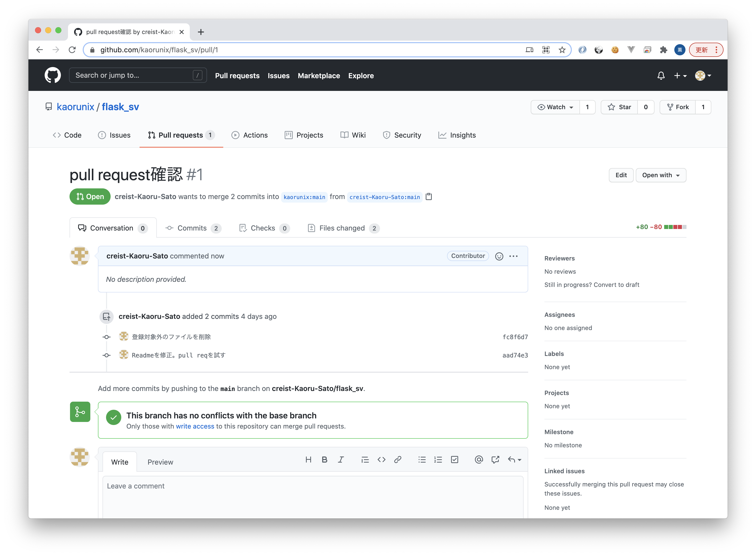Insert code with the code brackets icon
This screenshot has width=756, height=556.
point(381,460)
